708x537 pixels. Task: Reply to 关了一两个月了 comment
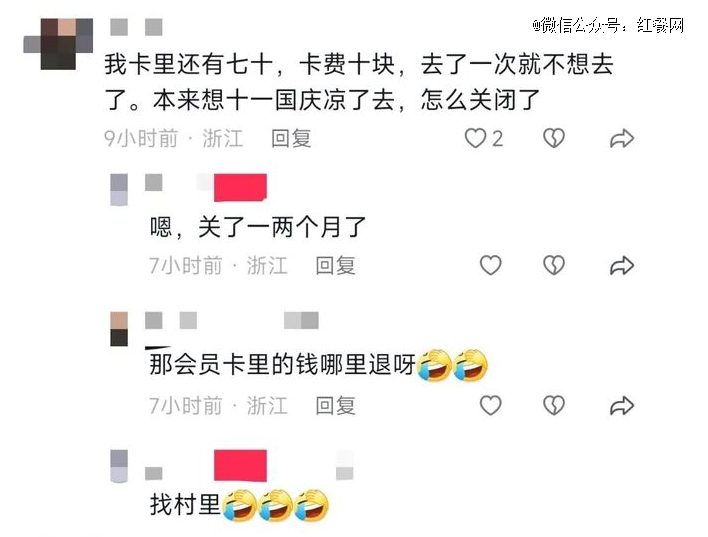pyautogui.click(x=335, y=265)
